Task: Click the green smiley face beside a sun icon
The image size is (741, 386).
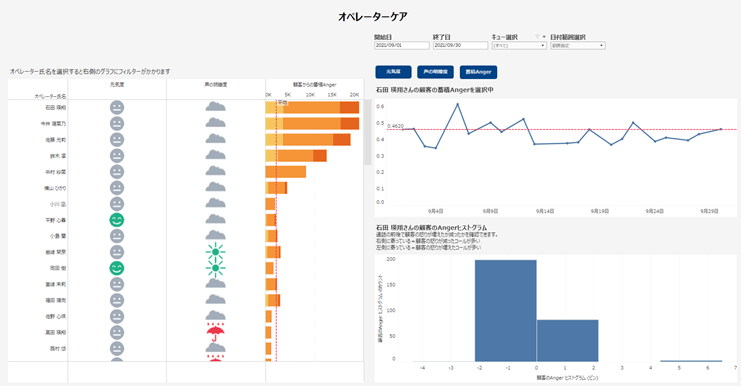Action: (117, 268)
